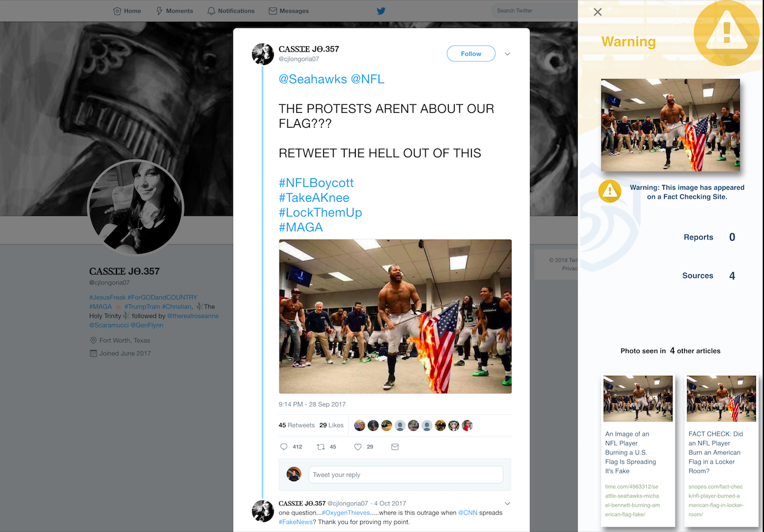Open the #NFLBoycott hashtag link
Screen dimensions: 764x532
[x=316, y=183]
